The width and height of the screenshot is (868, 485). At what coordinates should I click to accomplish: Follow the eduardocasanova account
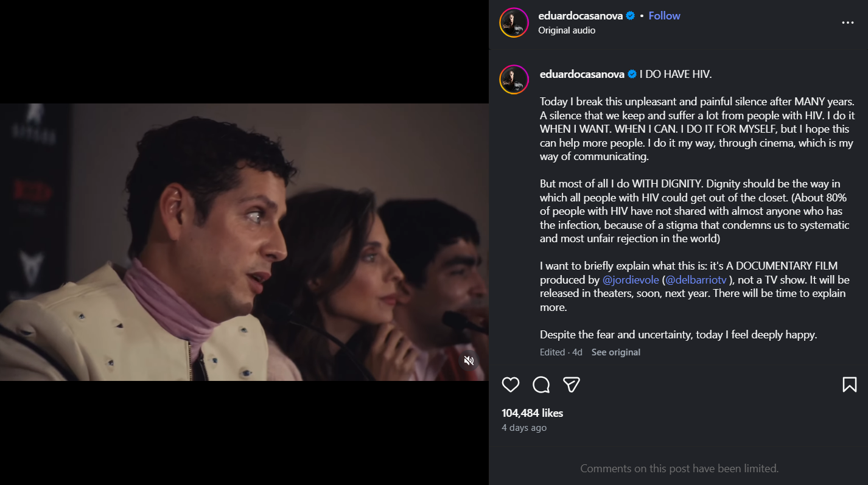664,16
